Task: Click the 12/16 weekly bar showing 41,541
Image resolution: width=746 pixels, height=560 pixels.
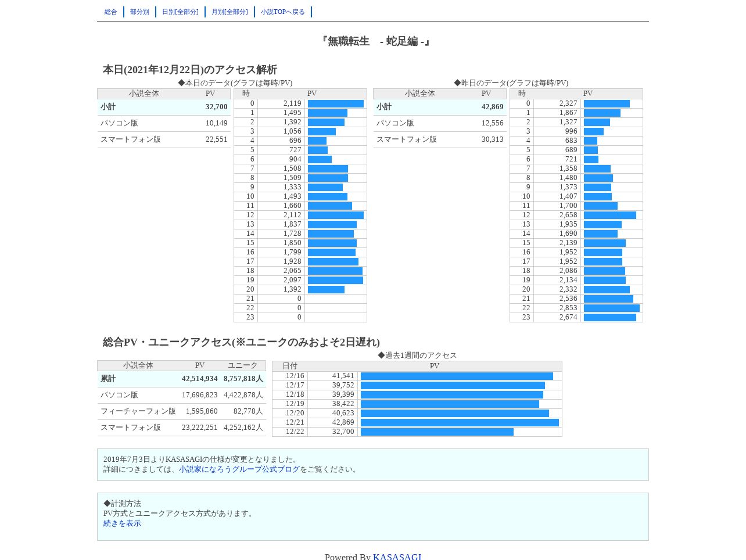Action: (x=457, y=376)
